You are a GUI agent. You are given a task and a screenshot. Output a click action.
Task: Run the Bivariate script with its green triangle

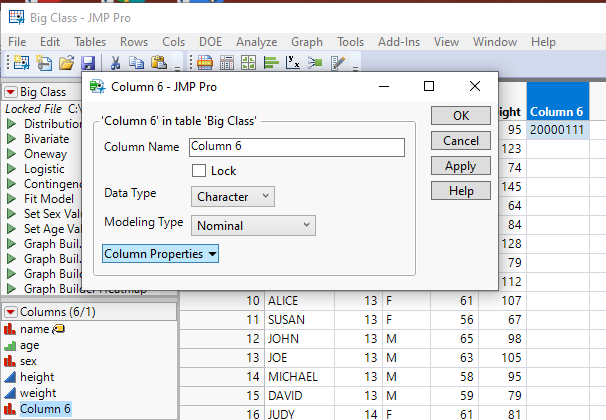coord(12,139)
